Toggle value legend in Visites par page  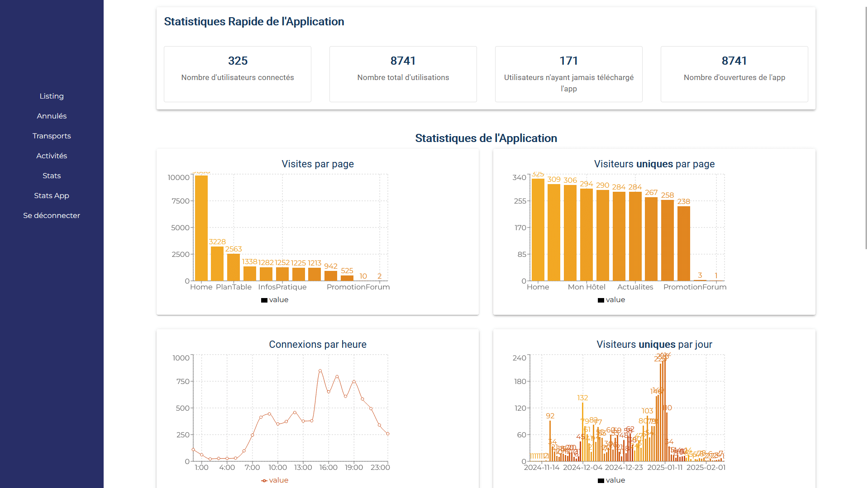click(275, 300)
